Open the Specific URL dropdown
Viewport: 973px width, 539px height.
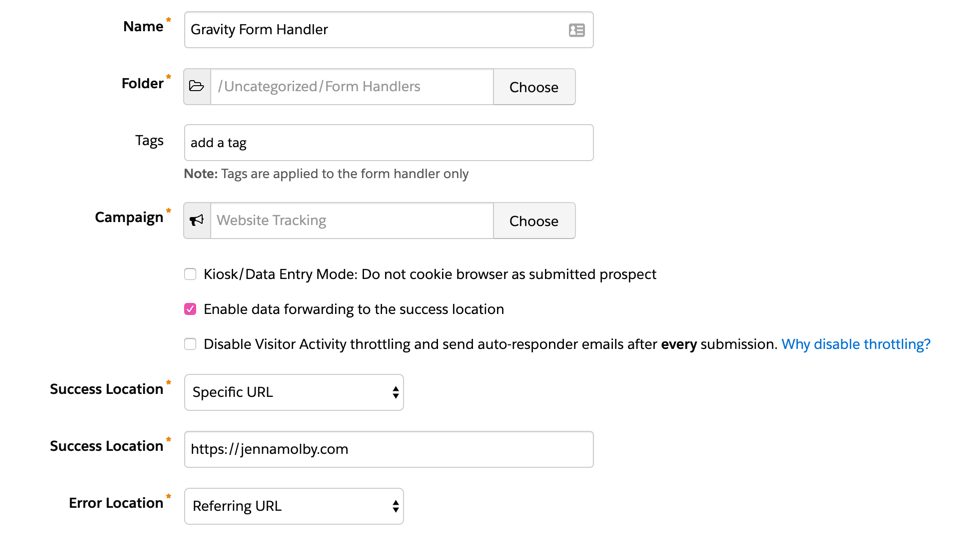point(294,393)
